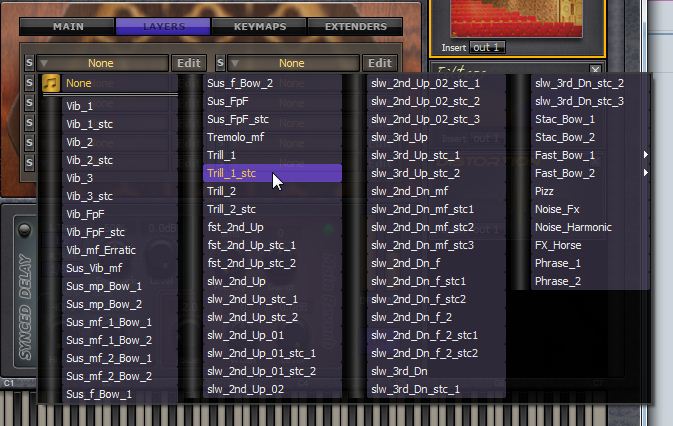Switch to the LAYERS tab

(163, 27)
